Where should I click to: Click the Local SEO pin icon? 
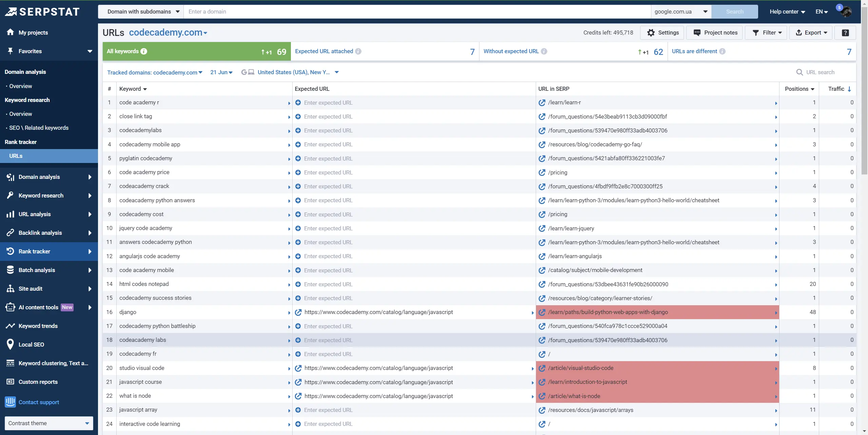(x=11, y=345)
